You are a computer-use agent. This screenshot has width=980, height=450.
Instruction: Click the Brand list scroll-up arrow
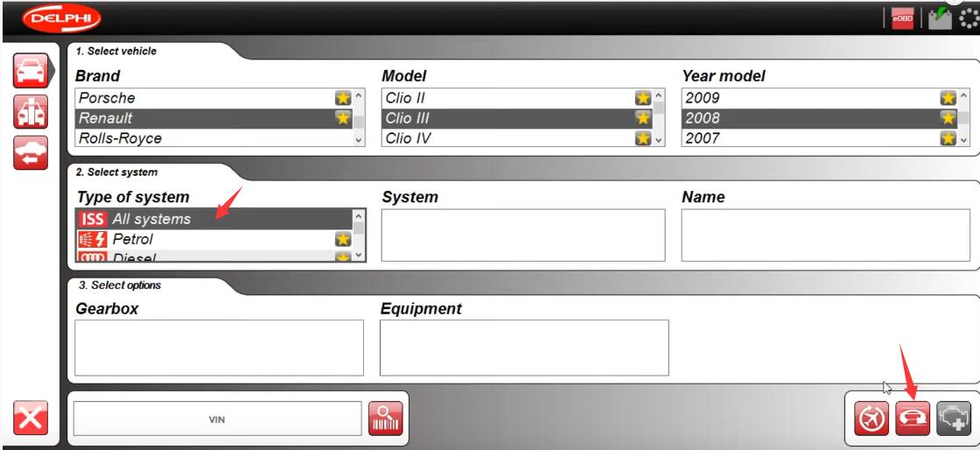point(359,95)
